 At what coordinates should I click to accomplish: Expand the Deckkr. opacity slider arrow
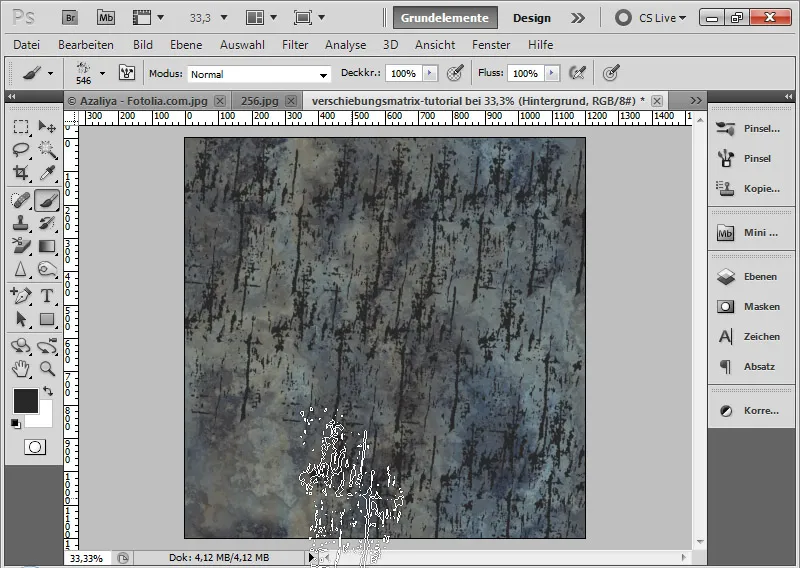(430, 73)
